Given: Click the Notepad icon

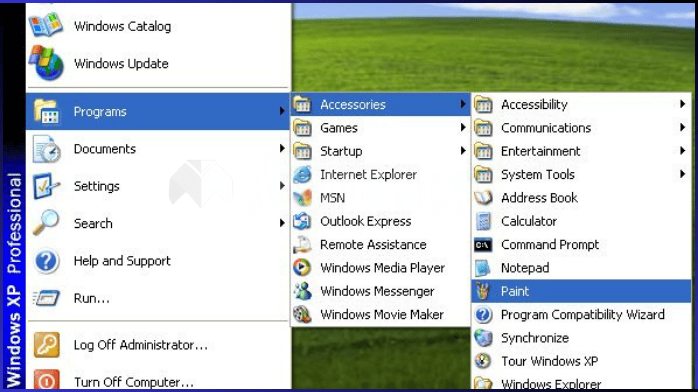Looking at the screenshot, I should [x=483, y=268].
